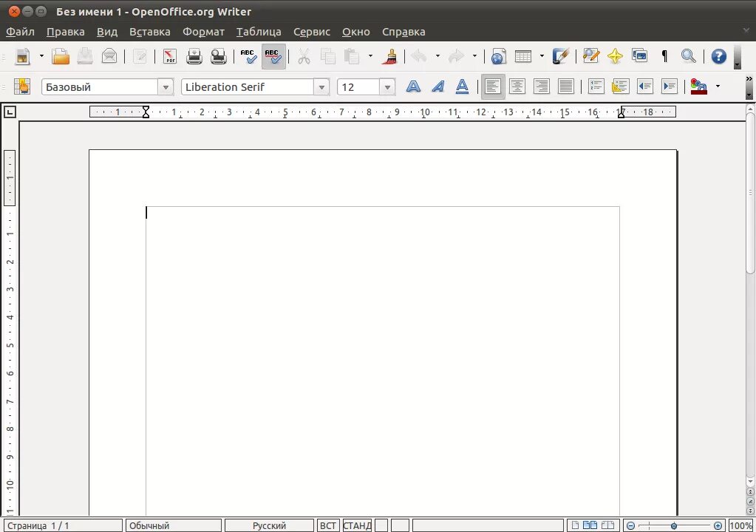Open Styles and Formatting window

[x=22, y=86]
